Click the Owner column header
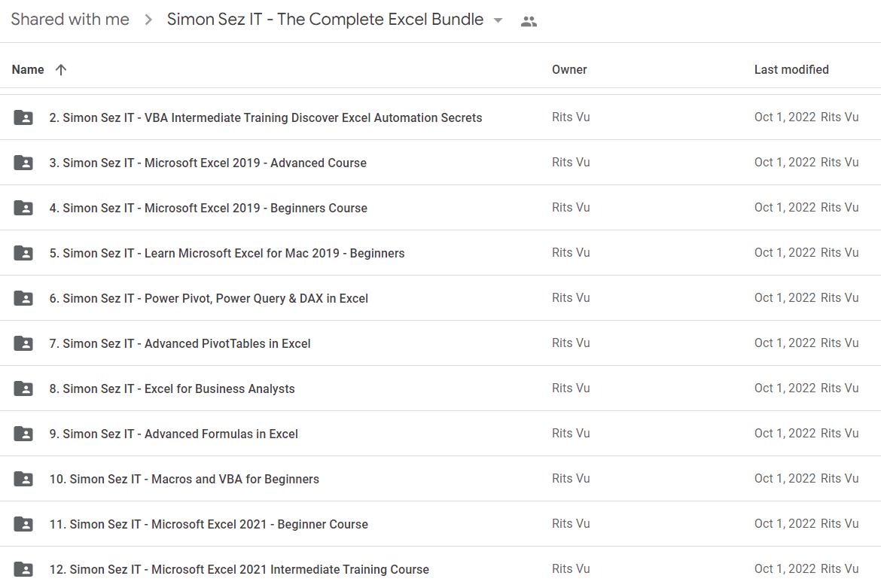The width and height of the screenshot is (881, 588). point(569,69)
